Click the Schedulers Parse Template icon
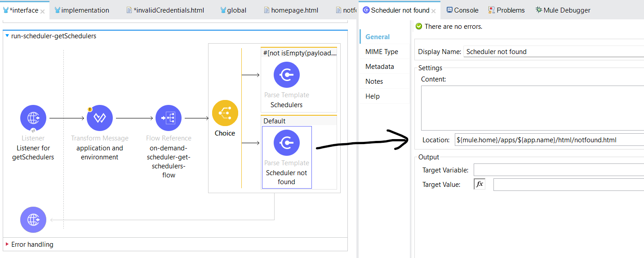Viewport: 644px width, 258px height. tap(286, 75)
